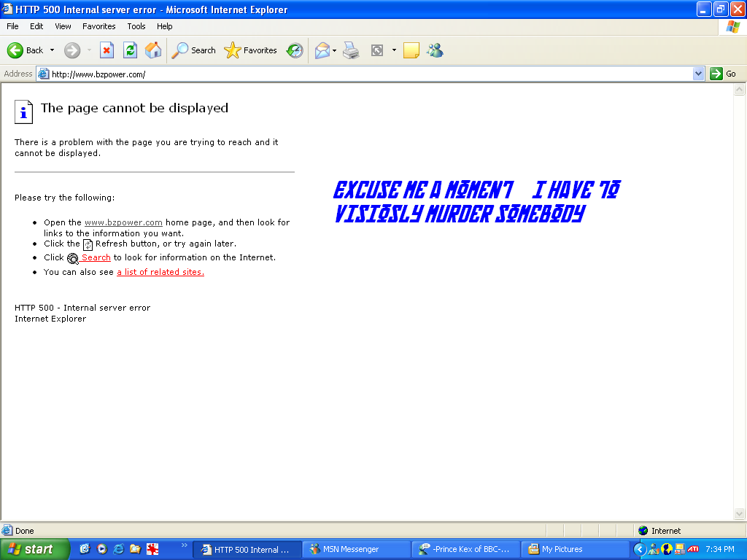The width and height of the screenshot is (747, 560).
Task: Click the www.bzpower.com home page link
Action: [124, 222]
